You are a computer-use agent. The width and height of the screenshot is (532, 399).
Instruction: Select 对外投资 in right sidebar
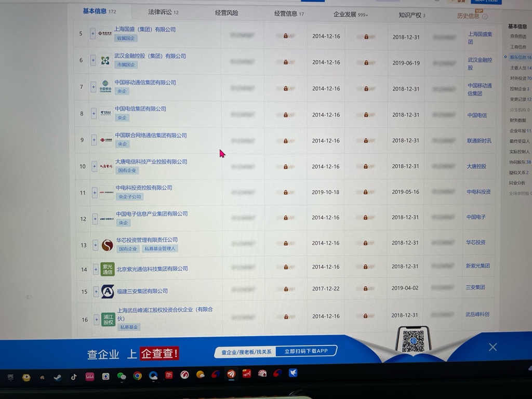pyautogui.click(x=521, y=78)
